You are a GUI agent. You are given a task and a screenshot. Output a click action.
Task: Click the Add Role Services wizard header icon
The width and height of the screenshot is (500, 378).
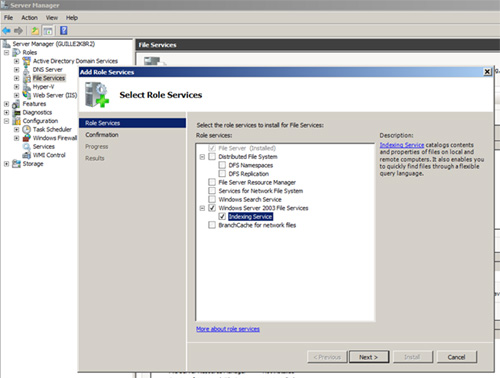(x=97, y=95)
